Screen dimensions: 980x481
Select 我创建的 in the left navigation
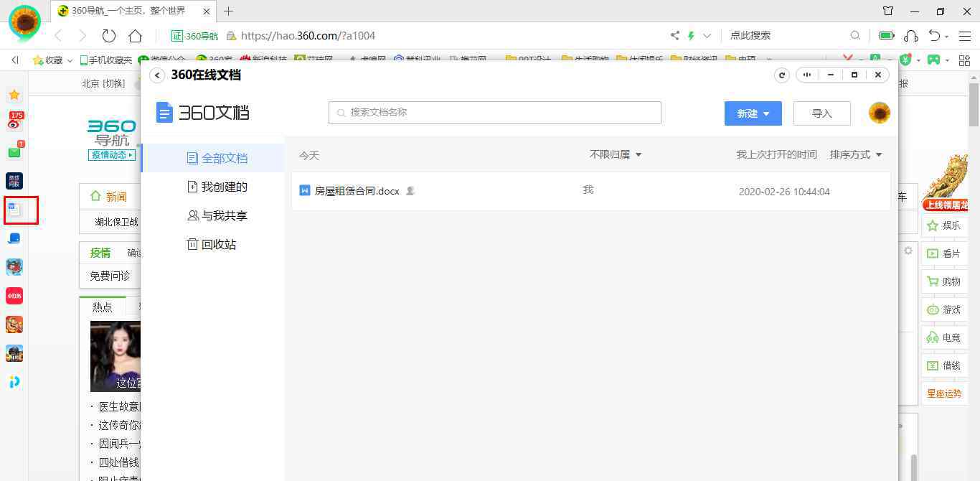coord(223,187)
